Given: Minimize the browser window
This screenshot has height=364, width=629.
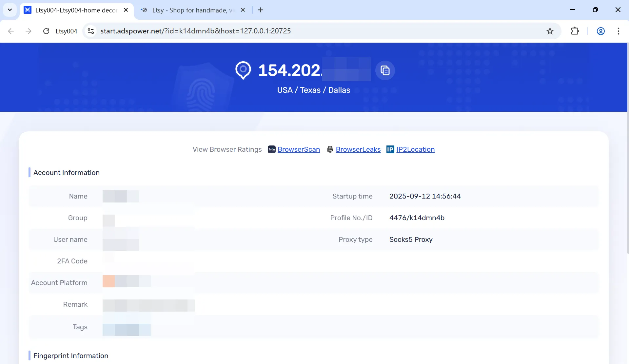Looking at the screenshot, I should (573, 10).
